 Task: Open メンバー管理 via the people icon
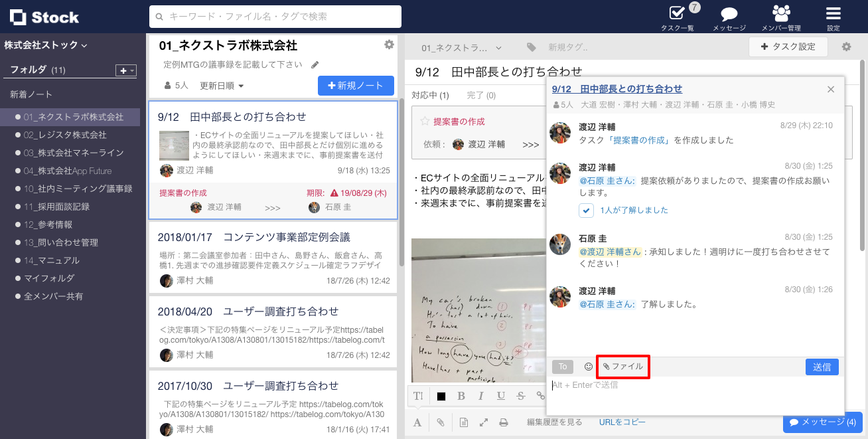[781, 12]
